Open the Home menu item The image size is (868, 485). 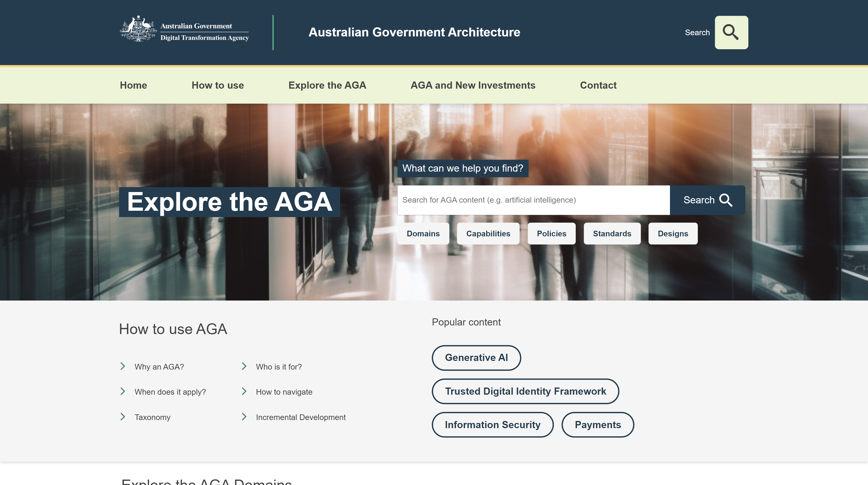134,85
